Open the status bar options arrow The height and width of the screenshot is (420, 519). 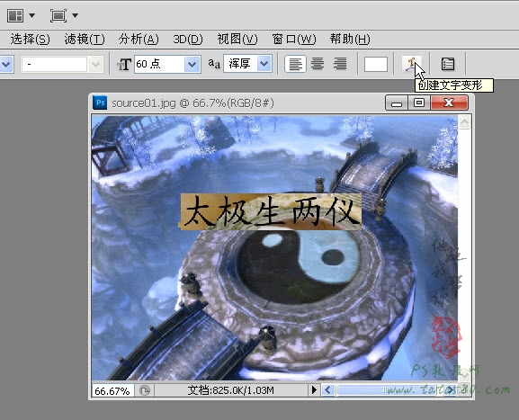click(x=314, y=390)
